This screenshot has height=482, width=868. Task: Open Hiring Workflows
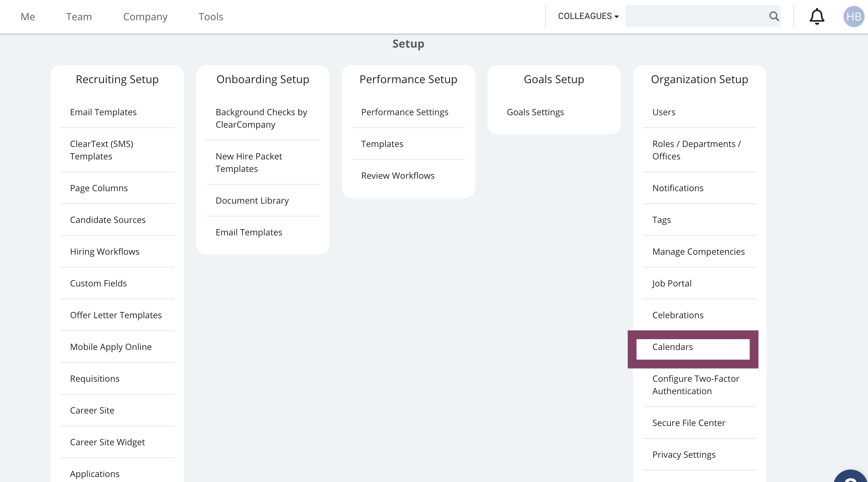[x=105, y=252]
